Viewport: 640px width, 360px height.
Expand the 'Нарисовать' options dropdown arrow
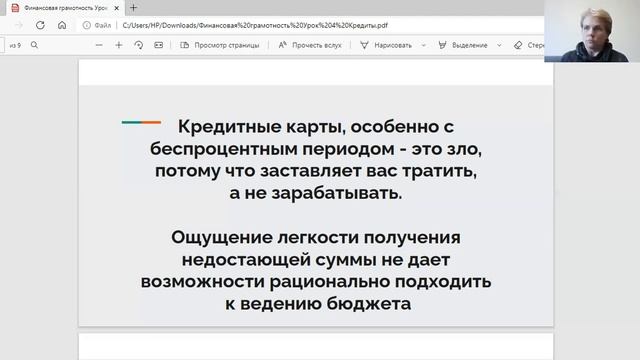click(x=424, y=45)
